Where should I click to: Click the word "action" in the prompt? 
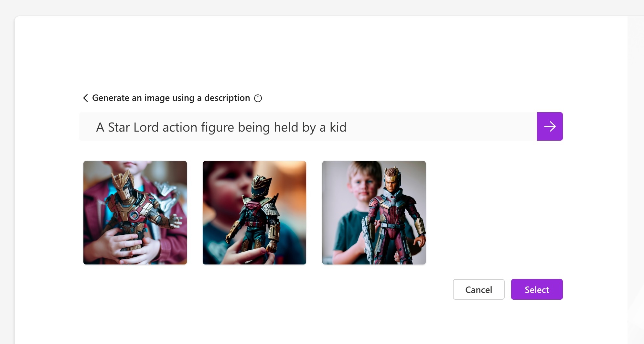(x=180, y=127)
